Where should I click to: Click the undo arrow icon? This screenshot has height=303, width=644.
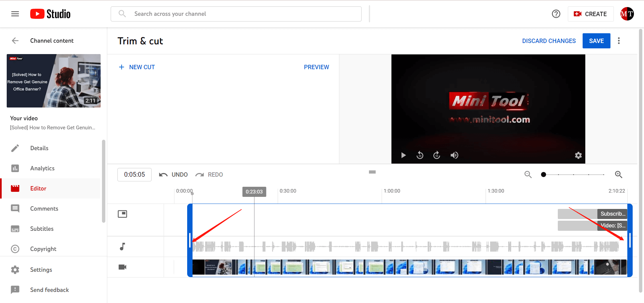click(x=163, y=175)
